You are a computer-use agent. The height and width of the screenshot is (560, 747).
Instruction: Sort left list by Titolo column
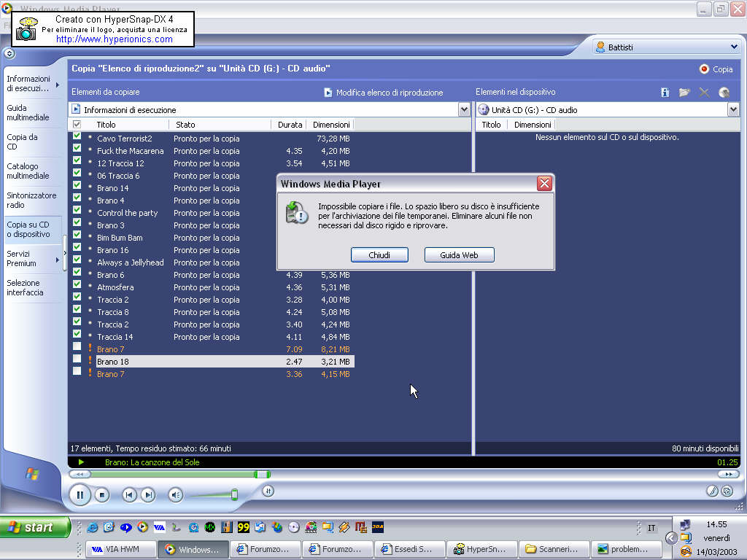107,125
